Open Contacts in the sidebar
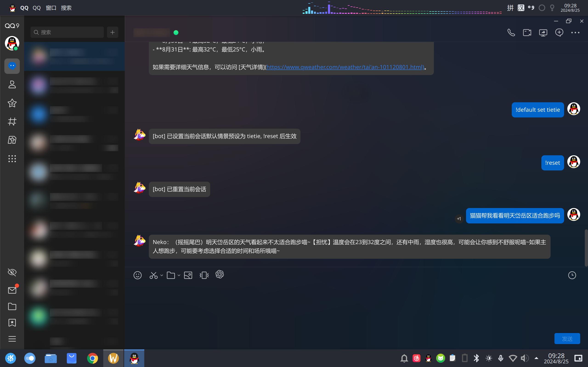This screenshot has width=588, height=367. tap(12, 84)
